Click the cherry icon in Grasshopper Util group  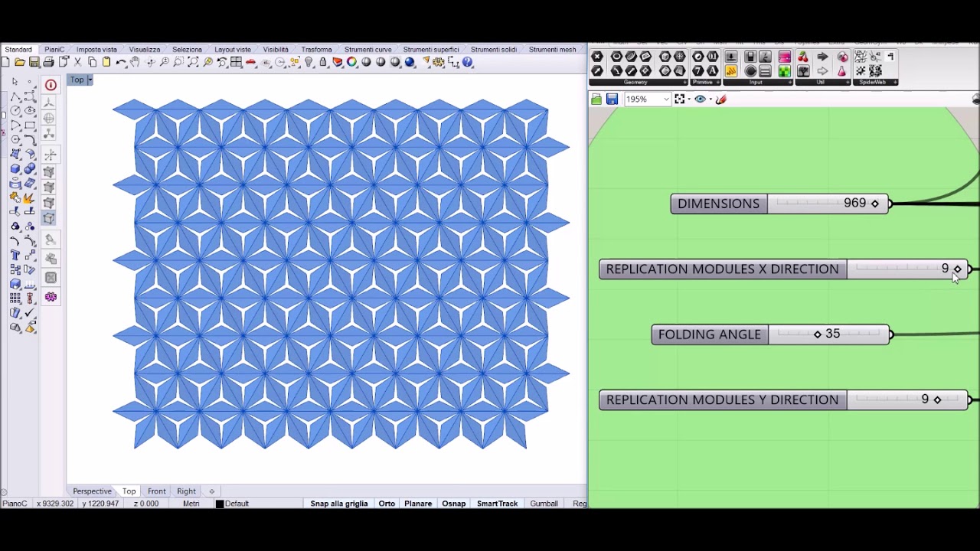pyautogui.click(x=802, y=57)
